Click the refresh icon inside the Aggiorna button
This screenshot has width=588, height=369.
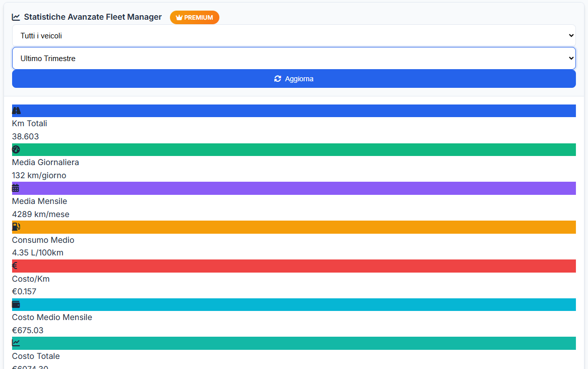(277, 79)
